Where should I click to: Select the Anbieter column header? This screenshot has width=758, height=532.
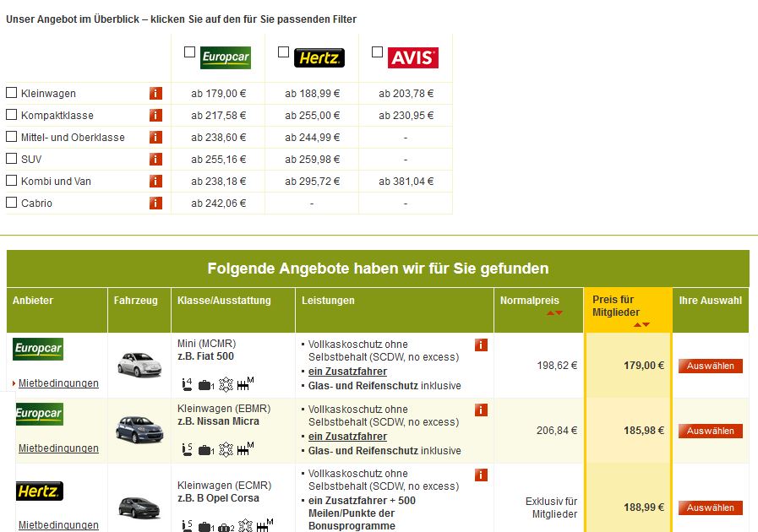coord(32,301)
